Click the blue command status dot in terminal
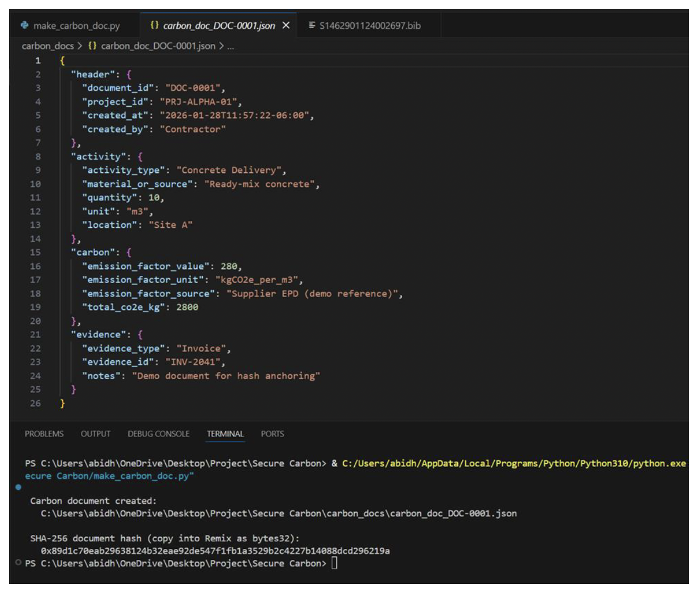 coord(18,487)
